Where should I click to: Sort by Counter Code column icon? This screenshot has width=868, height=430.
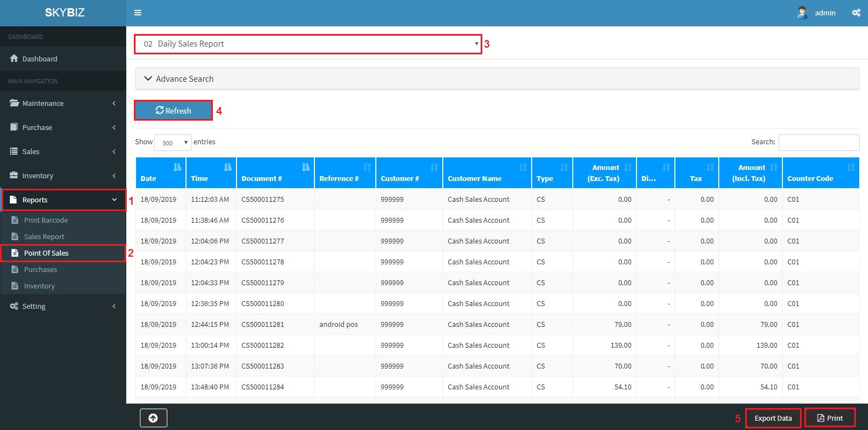click(x=850, y=167)
